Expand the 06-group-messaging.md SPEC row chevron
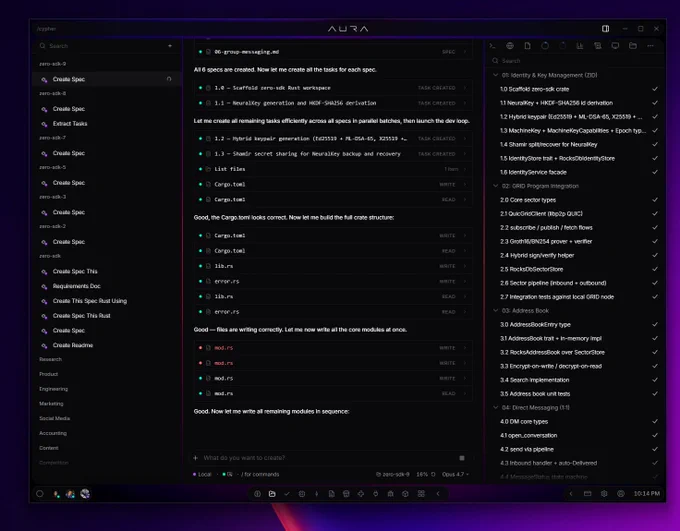 465,52
